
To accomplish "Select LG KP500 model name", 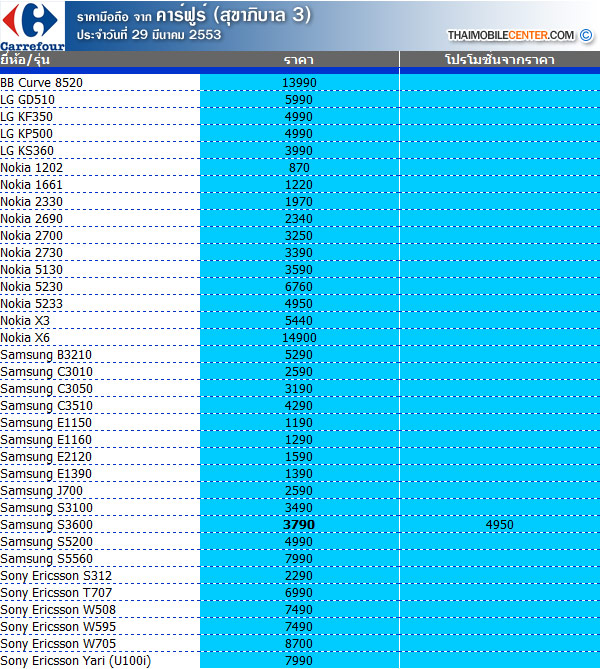I will (x=26, y=134).
